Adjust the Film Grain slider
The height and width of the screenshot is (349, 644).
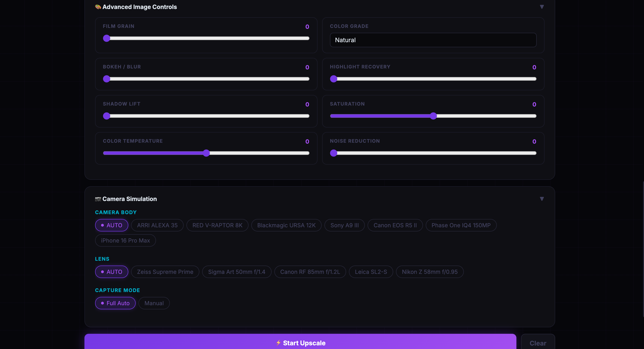click(206, 38)
